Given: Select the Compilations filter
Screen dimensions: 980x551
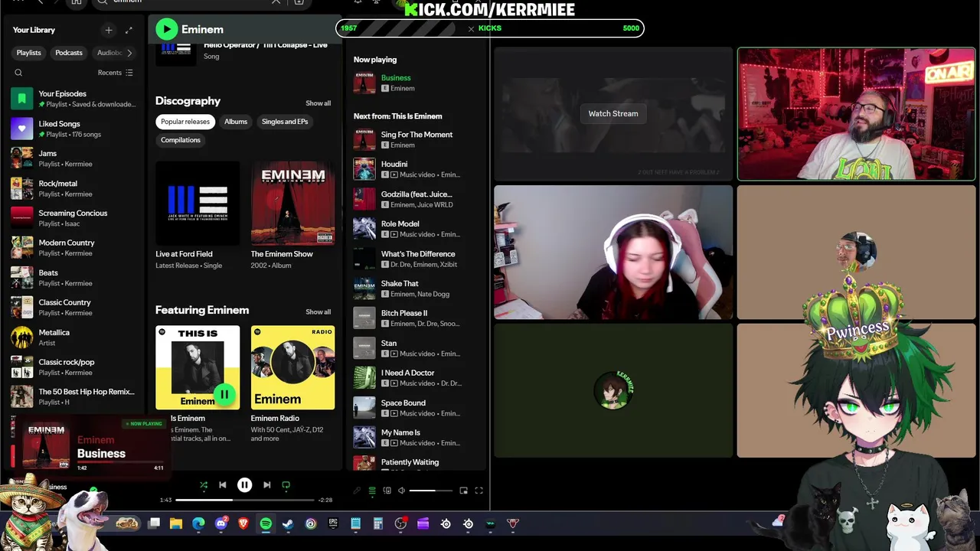Looking at the screenshot, I should point(181,140).
